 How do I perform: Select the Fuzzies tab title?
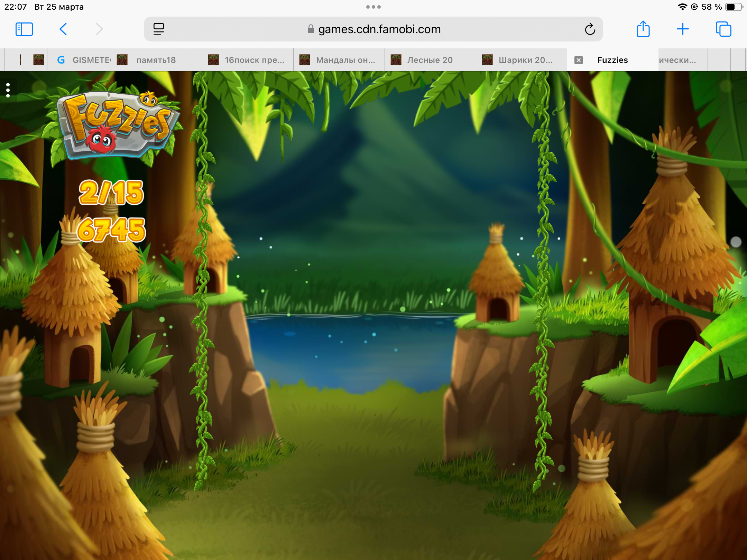pyautogui.click(x=612, y=60)
